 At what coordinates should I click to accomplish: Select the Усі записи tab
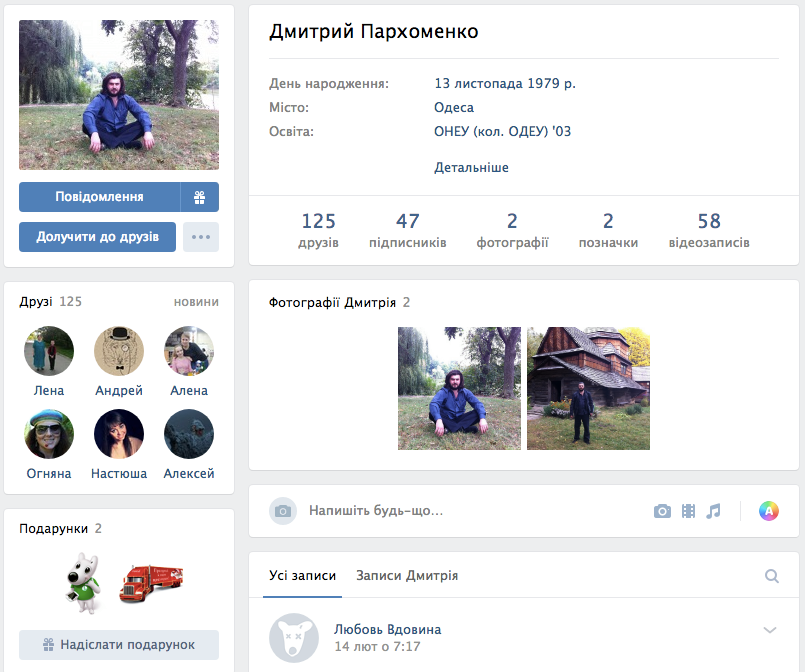[x=302, y=575]
